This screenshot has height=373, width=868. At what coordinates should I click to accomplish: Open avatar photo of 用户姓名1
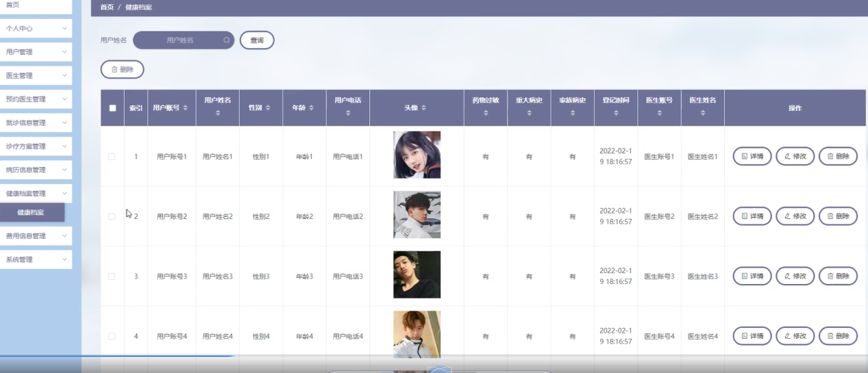coord(417,155)
